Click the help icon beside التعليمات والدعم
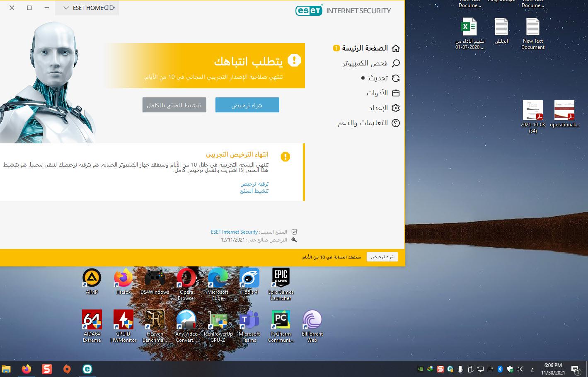Image resolution: width=588 pixels, height=377 pixels. click(x=396, y=123)
